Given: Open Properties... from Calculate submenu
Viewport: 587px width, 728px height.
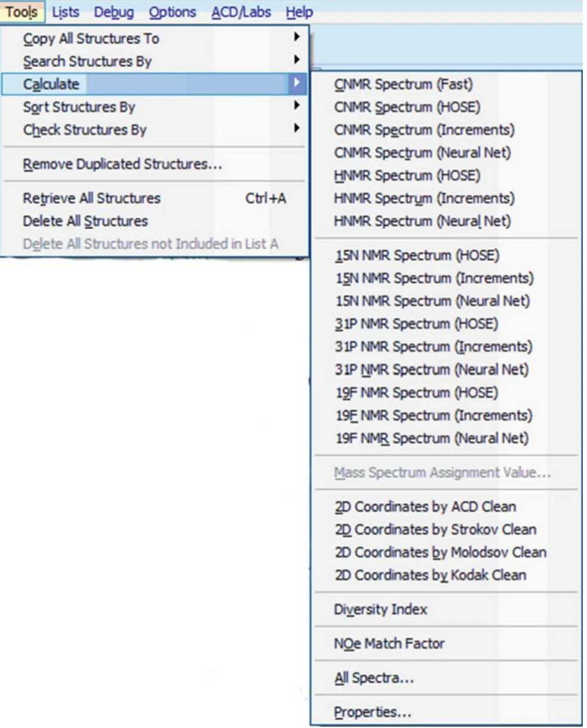Looking at the screenshot, I should click(x=445, y=712).
